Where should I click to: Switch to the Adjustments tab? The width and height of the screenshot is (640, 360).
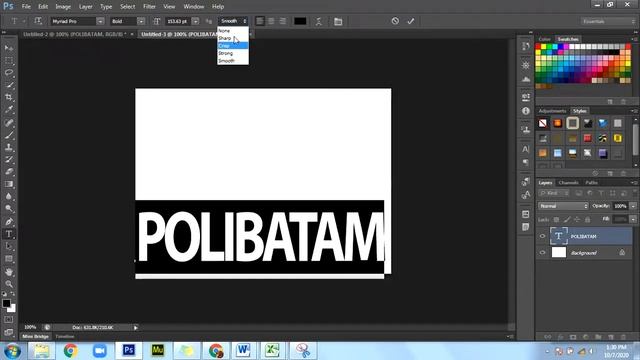tap(552, 111)
